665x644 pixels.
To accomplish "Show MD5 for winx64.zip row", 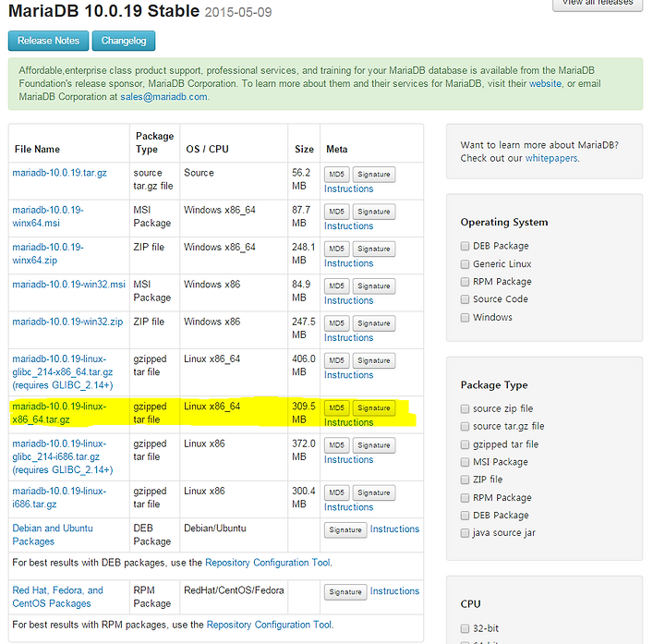I will click(337, 249).
